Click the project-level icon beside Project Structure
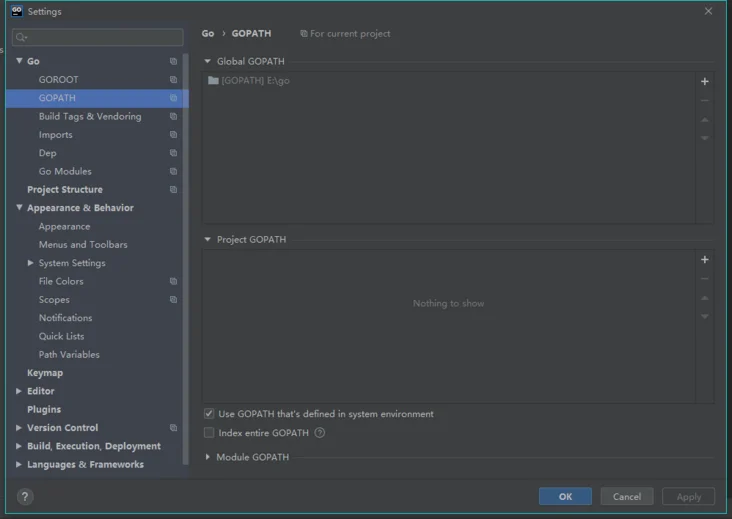This screenshot has height=519, width=732. pyautogui.click(x=173, y=189)
